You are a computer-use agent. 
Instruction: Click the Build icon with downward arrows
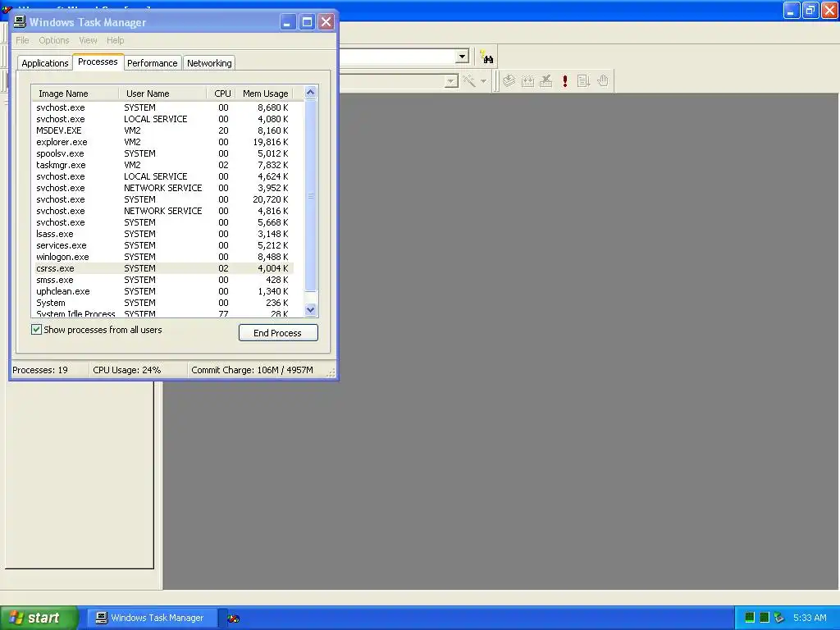(527, 81)
